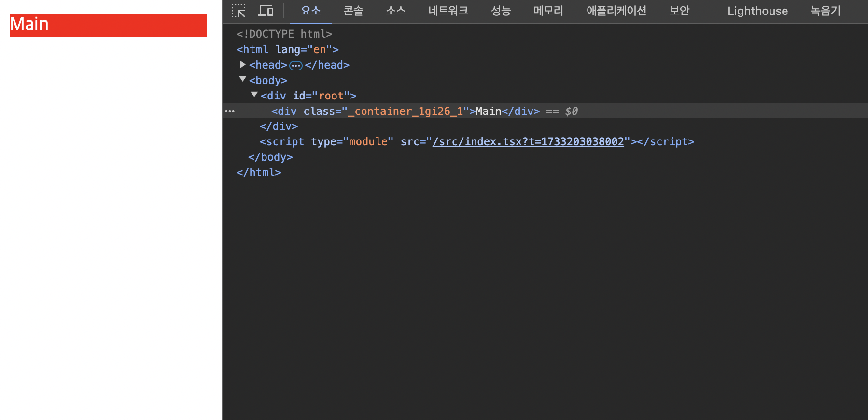This screenshot has width=868, height=420.
Task: Open the 콘솔 tab
Action: [353, 11]
